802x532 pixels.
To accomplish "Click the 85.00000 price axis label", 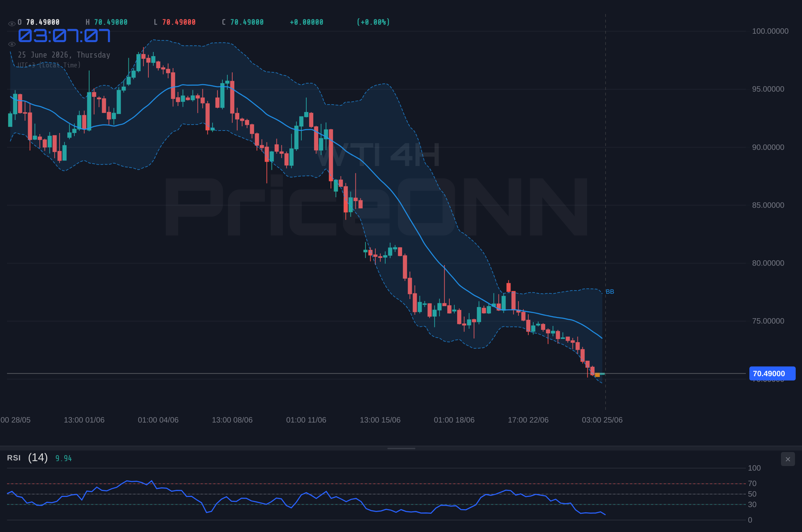I will pyautogui.click(x=768, y=205).
